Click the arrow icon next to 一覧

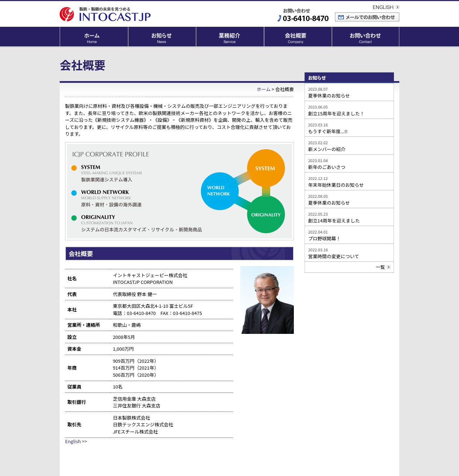[x=389, y=267]
